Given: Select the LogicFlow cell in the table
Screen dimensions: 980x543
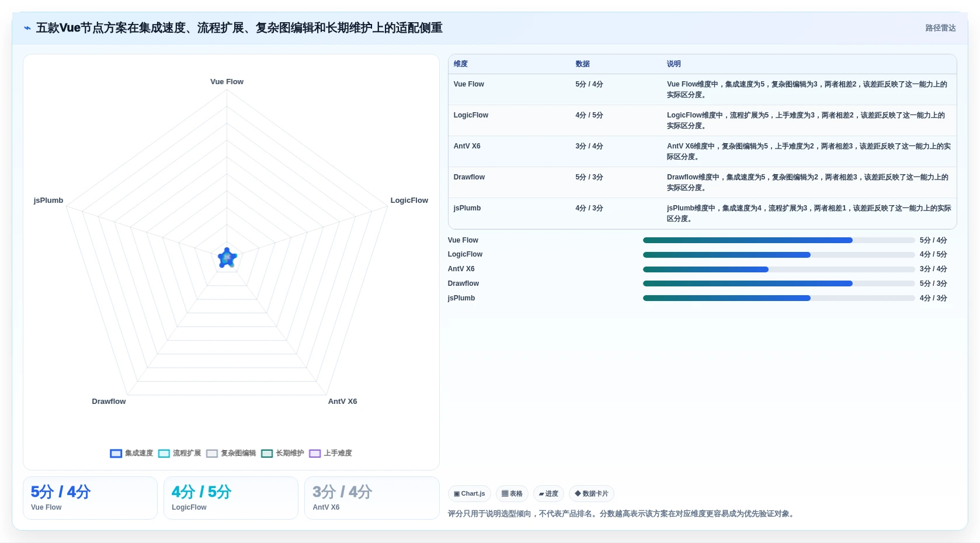Looking at the screenshot, I should pos(509,120).
